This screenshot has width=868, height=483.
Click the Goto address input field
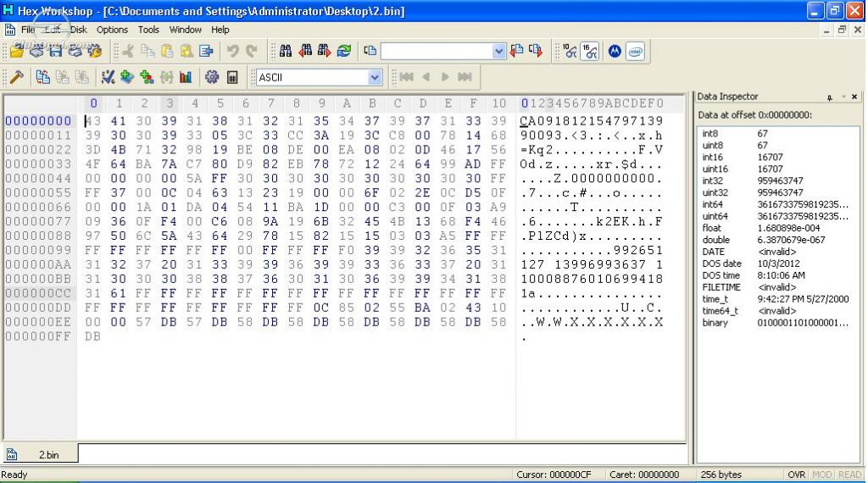(x=437, y=51)
